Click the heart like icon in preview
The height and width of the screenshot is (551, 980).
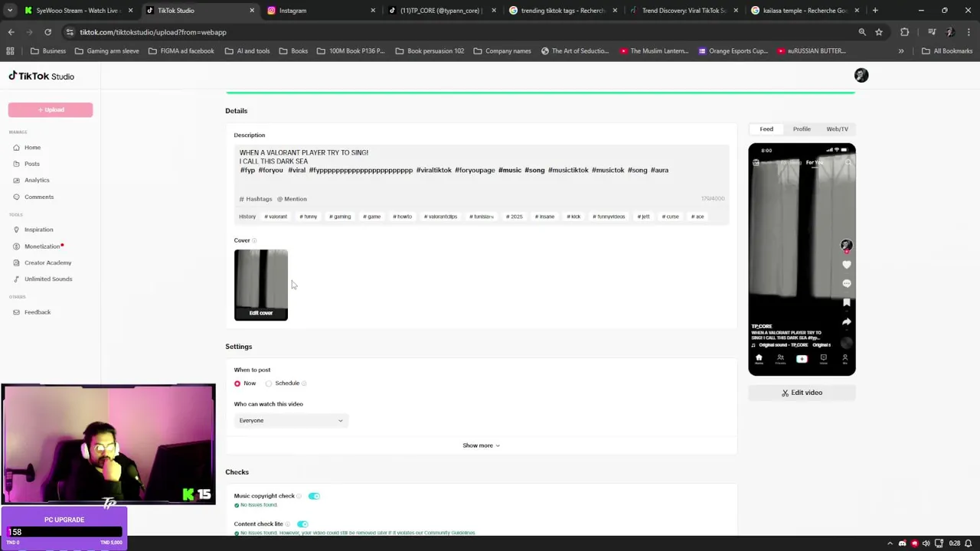click(846, 265)
